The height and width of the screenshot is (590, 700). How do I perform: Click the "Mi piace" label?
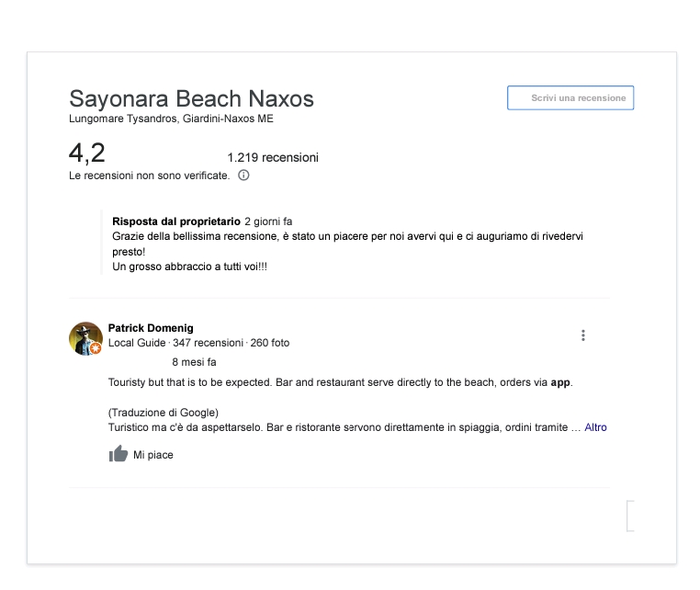[x=153, y=455]
